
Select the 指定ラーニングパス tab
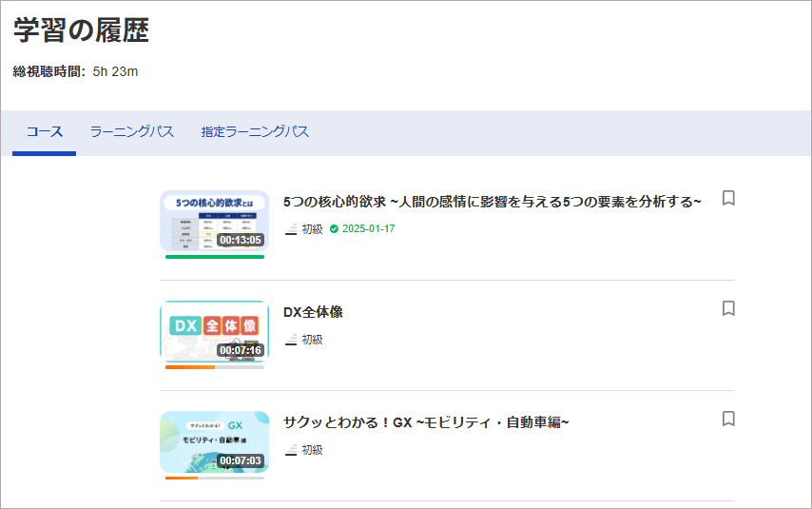pos(255,132)
